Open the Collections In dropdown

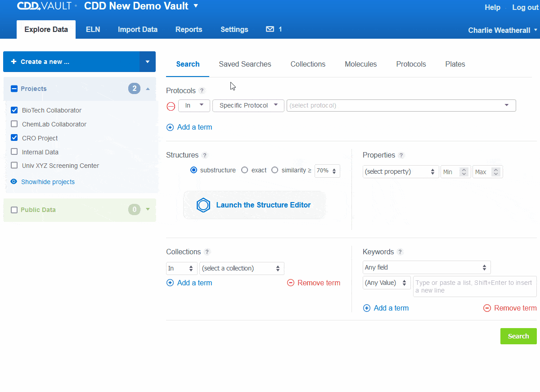coord(182,269)
